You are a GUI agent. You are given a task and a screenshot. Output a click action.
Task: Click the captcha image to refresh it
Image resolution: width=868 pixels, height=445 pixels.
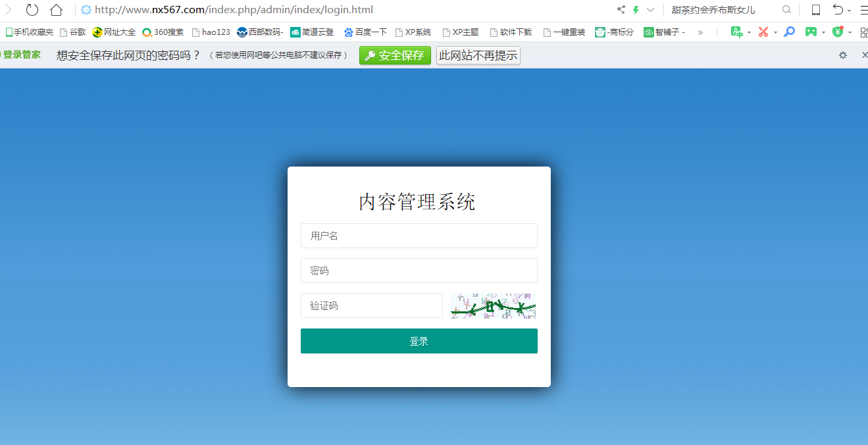click(493, 305)
